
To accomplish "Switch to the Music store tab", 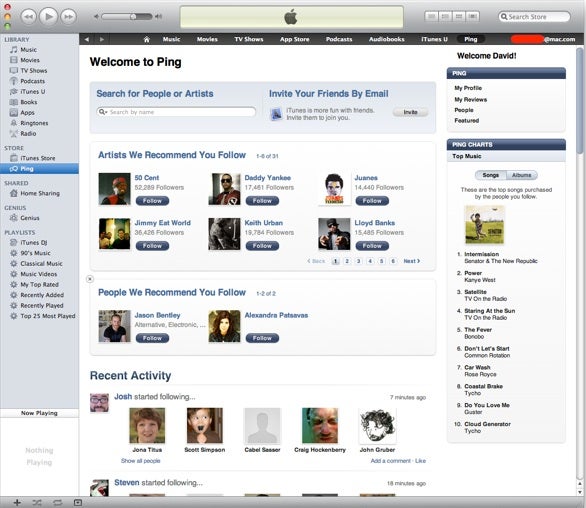I will click(171, 39).
